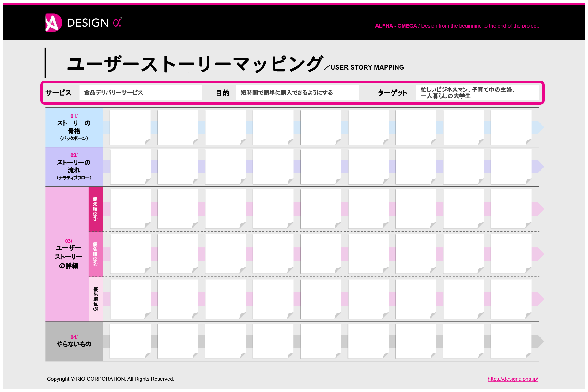Click the USER STORY MAPPING subtitle

point(367,67)
